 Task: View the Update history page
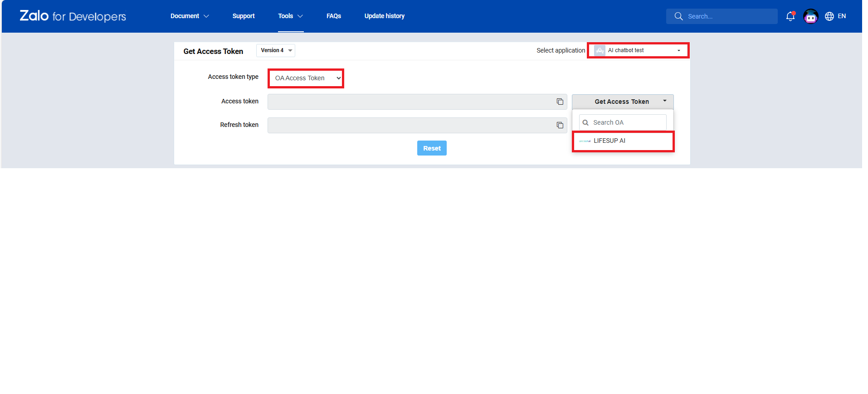[x=384, y=16]
